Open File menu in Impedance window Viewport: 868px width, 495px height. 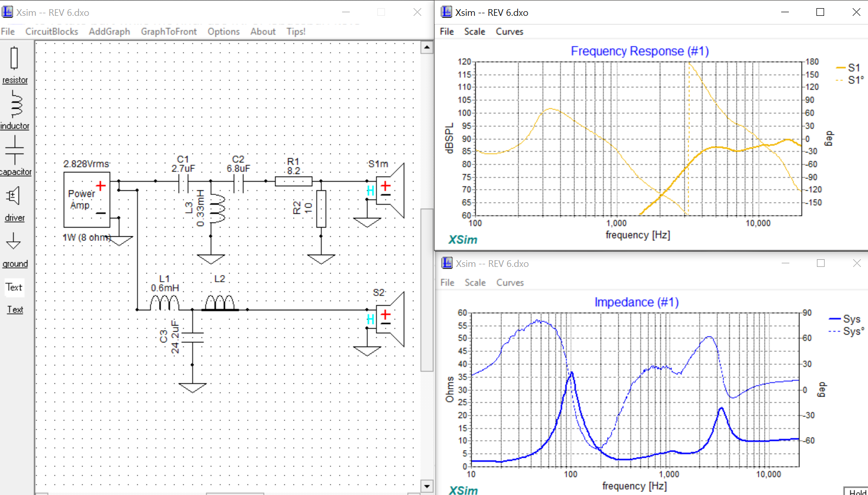point(447,283)
